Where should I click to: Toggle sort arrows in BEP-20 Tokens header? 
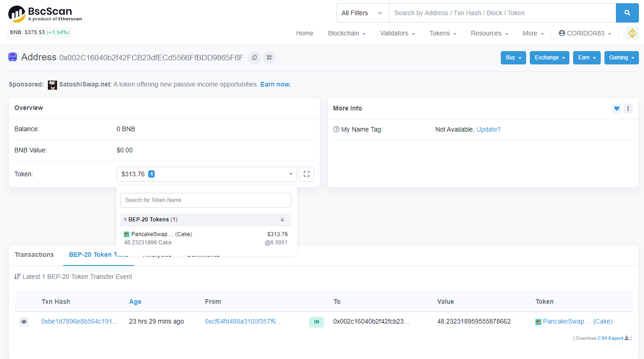(282, 220)
